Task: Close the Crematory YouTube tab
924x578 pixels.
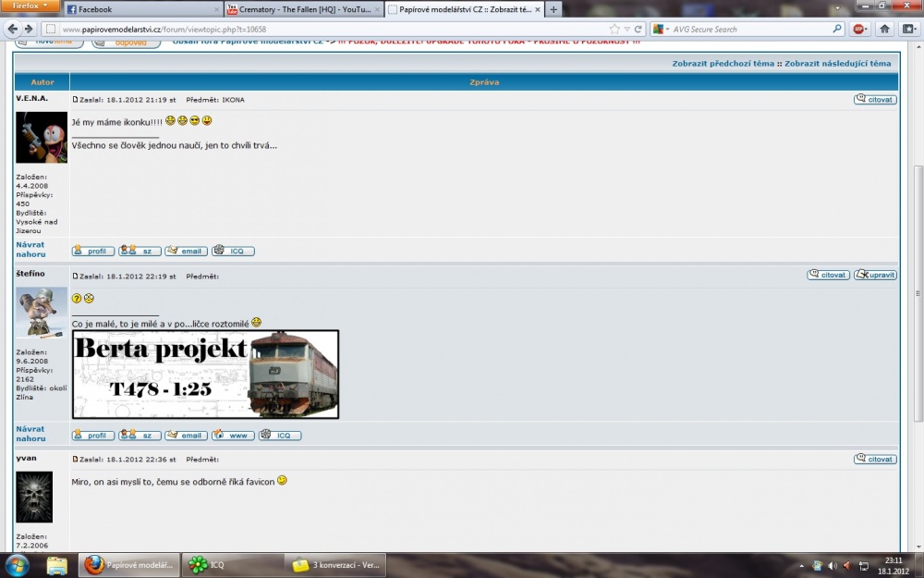Action: pos(377,9)
